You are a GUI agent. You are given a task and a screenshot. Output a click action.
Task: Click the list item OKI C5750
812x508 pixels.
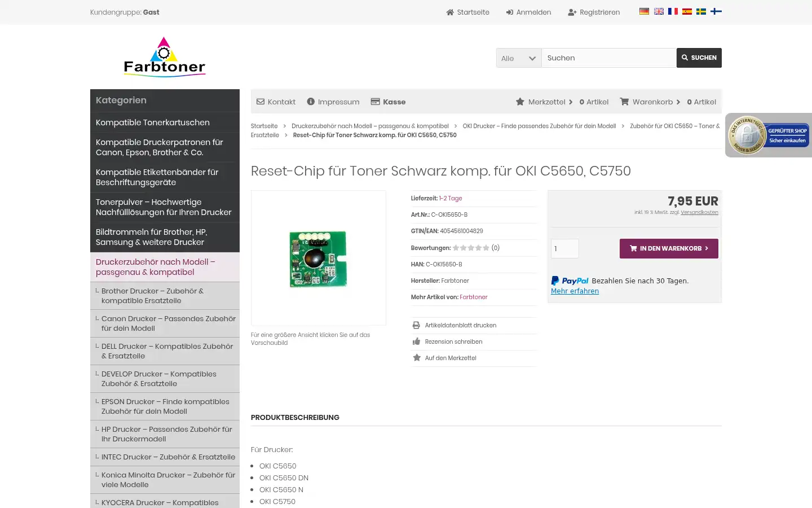pyautogui.click(x=277, y=501)
